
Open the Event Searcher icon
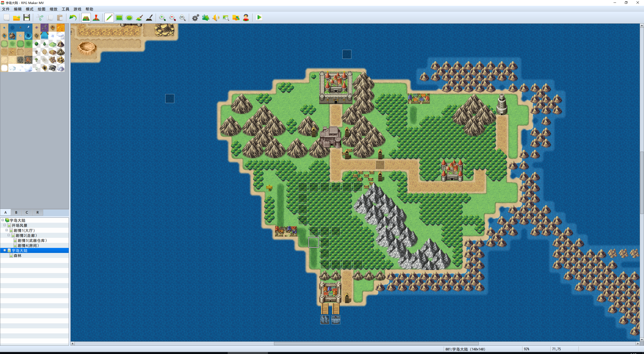[x=226, y=18]
